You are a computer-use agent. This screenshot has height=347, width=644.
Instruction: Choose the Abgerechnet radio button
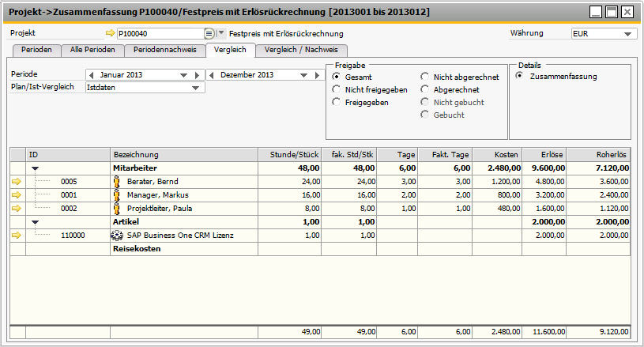pos(425,89)
